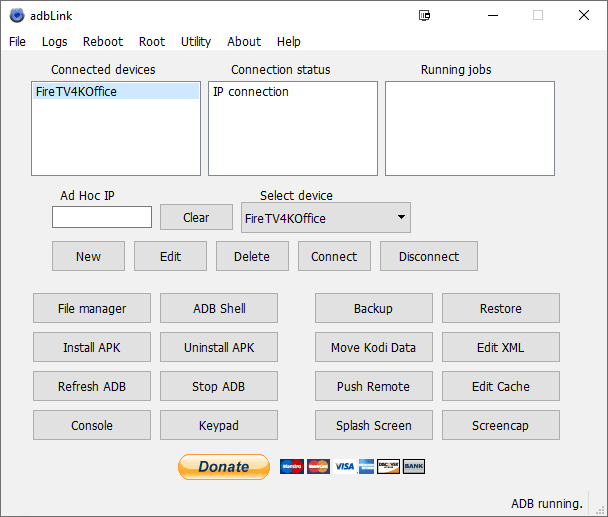The height and width of the screenshot is (517, 608).
Task: Click the Maestro card icon
Action: pyautogui.click(x=291, y=466)
